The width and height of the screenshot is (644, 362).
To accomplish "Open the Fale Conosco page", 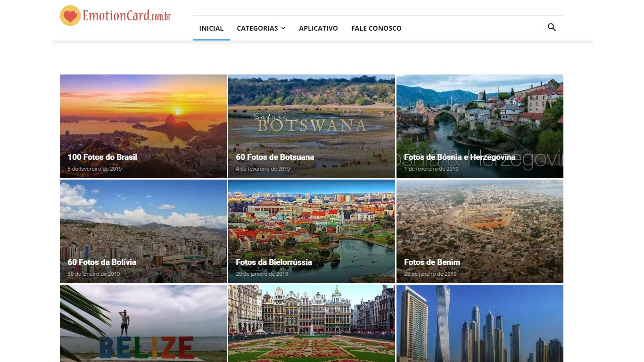I will 376,28.
